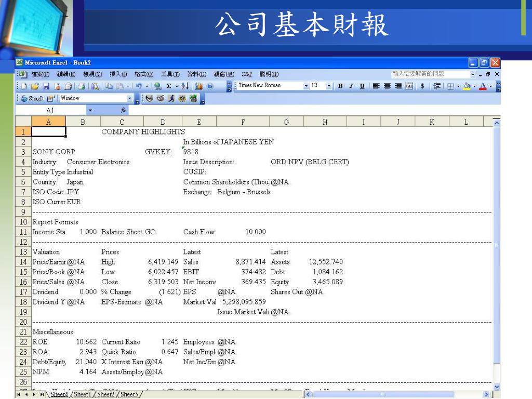Open the Fill Color palette dropdown arrow
The width and height of the screenshot is (532, 399).
[474, 86]
